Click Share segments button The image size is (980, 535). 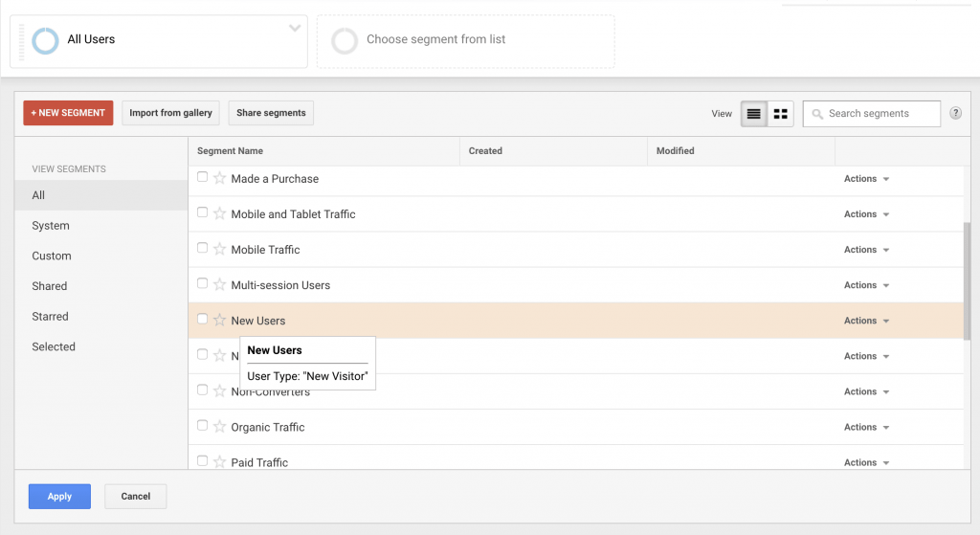pyautogui.click(x=271, y=113)
